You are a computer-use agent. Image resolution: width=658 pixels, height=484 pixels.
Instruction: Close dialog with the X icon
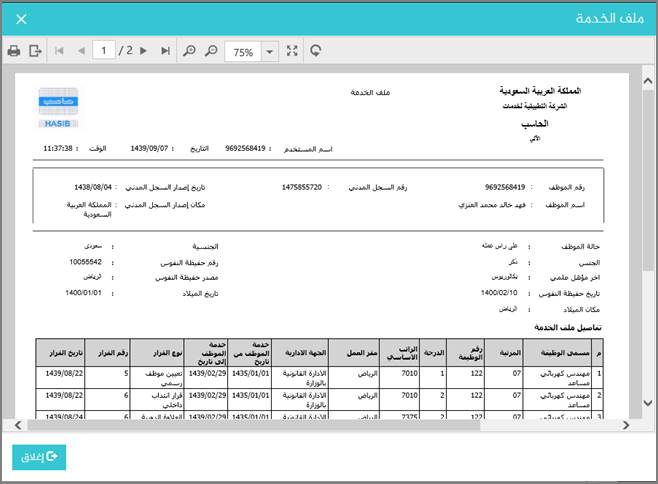pos(21,19)
